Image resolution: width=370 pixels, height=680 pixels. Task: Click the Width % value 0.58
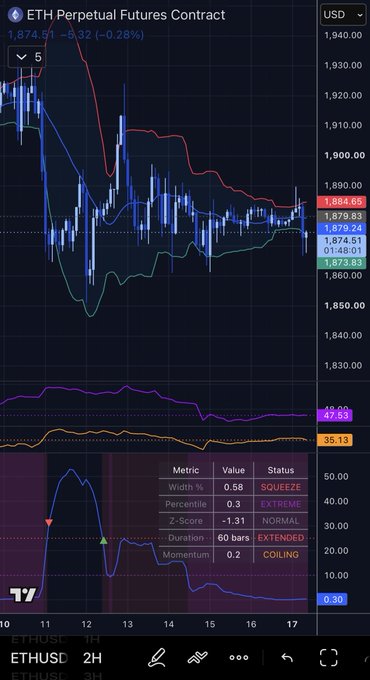(233, 487)
